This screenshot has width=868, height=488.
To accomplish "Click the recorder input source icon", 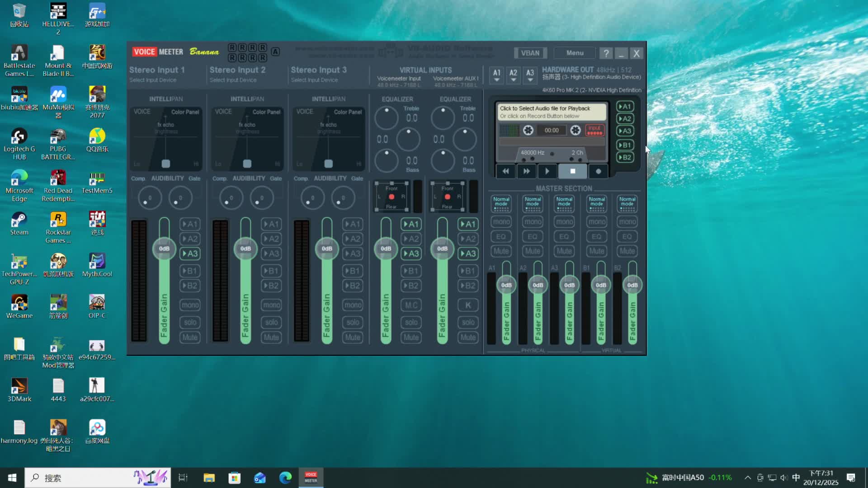I will click(x=594, y=130).
